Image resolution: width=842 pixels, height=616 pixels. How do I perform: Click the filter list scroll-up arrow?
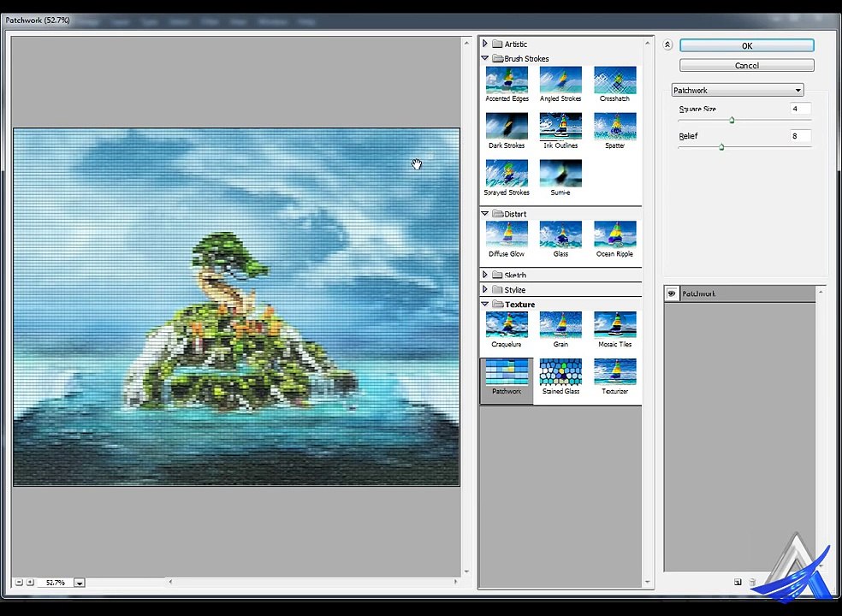click(x=647, y=43)
